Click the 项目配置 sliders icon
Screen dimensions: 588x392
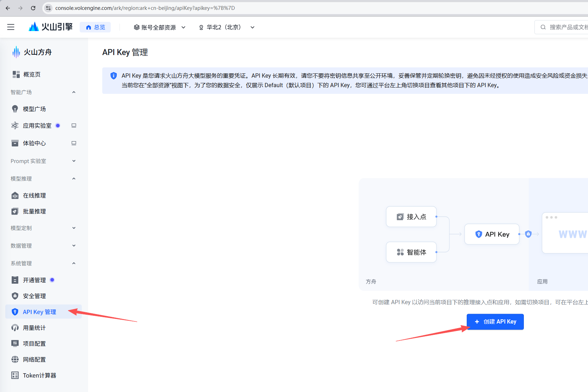point(15,343)
